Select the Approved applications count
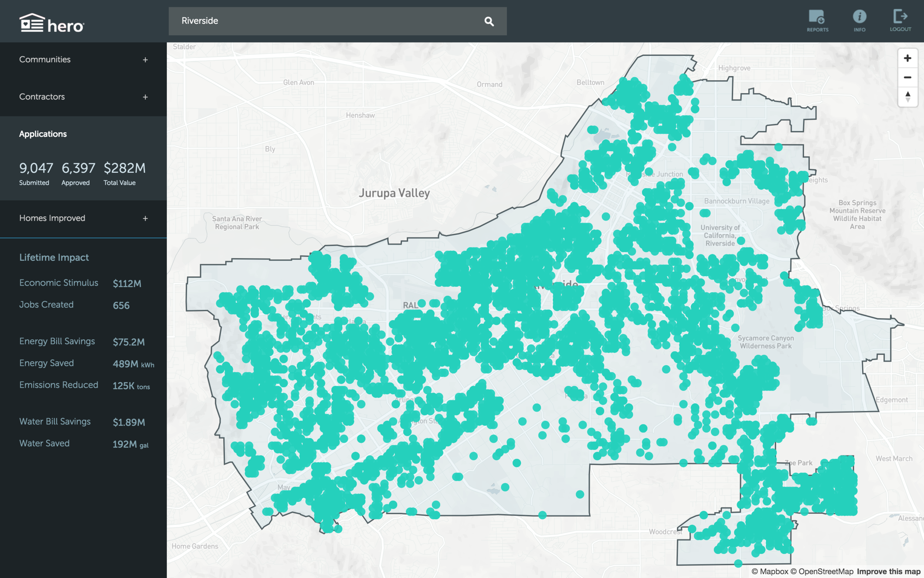This screenshot has height=578, width=924. coord(78,168)
